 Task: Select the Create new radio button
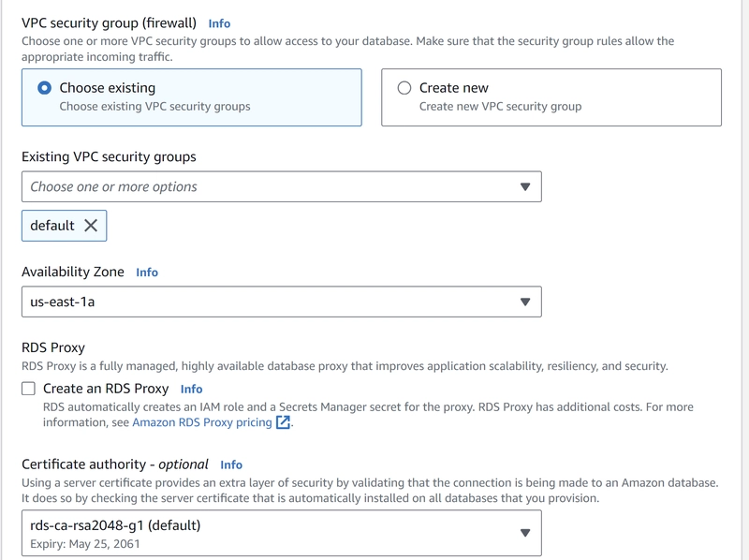(x=404, y=88)
